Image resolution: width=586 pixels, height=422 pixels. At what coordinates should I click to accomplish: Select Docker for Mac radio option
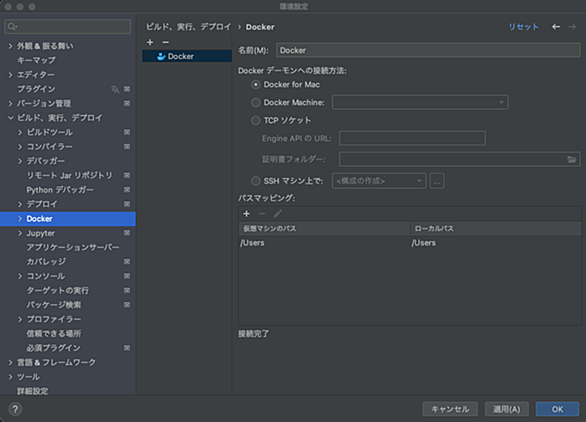[256, 85]
